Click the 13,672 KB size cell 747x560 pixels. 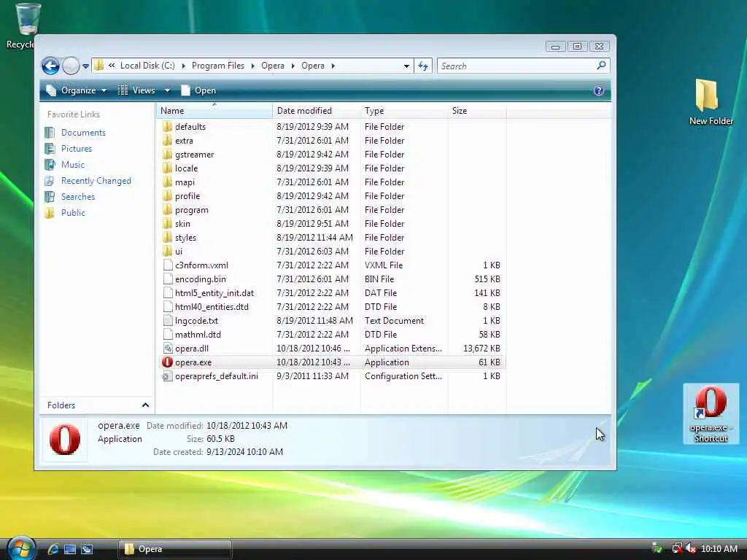[481, 349]
